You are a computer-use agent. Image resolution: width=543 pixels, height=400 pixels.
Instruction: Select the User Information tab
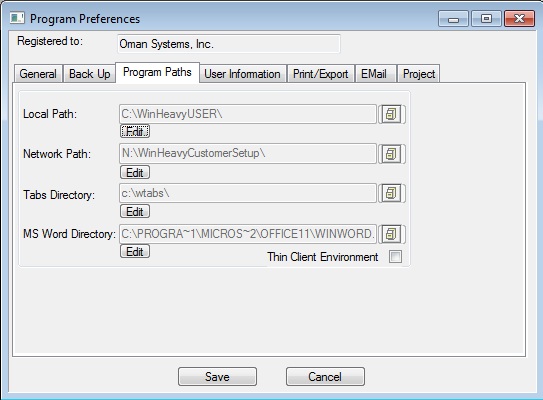click(242, 74)
